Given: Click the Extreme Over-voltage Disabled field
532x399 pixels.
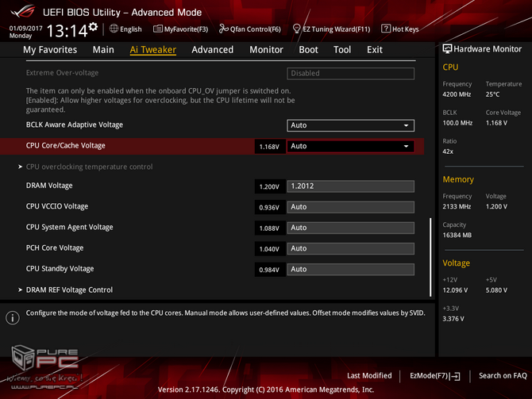Looking at the screenshot, I should point(350,73).
